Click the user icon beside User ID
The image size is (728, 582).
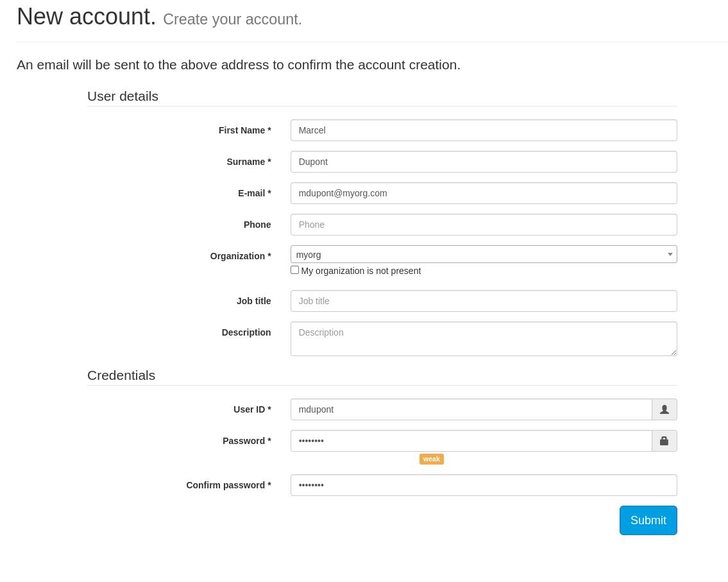point(665,409)
